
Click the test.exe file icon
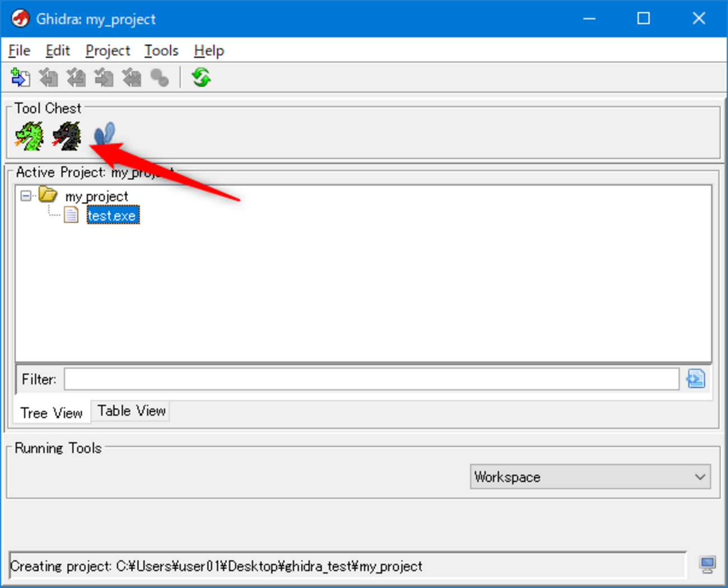coord(71,215)
